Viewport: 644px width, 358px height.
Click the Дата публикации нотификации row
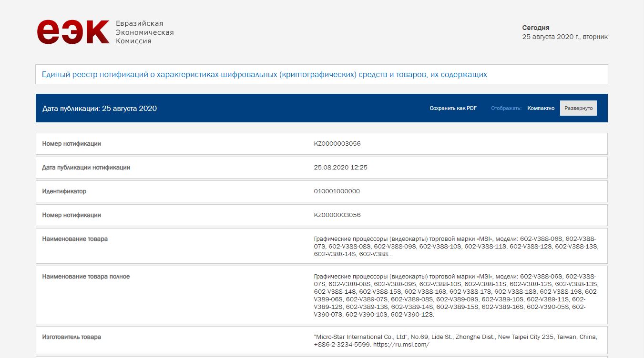pos(322,168)
